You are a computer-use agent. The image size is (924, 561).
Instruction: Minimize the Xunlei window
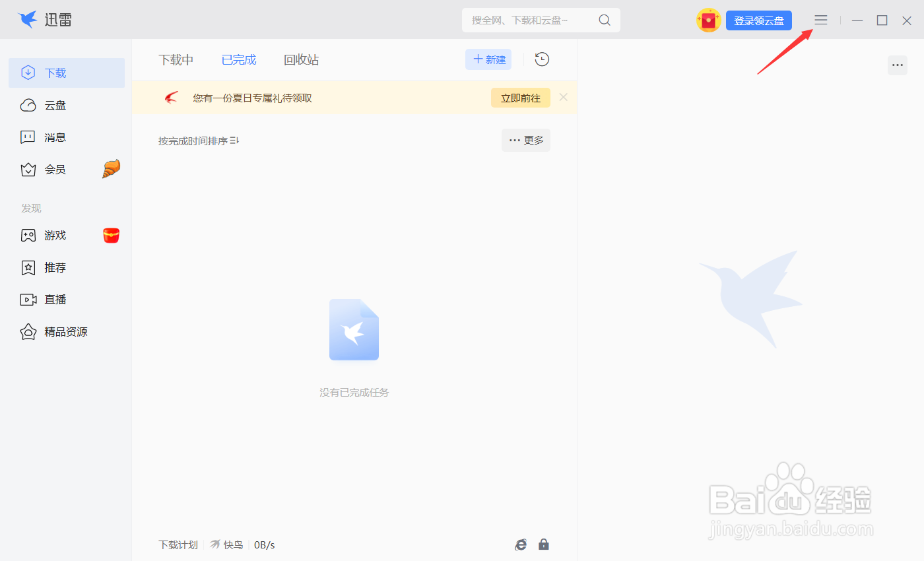coord(857,20)
